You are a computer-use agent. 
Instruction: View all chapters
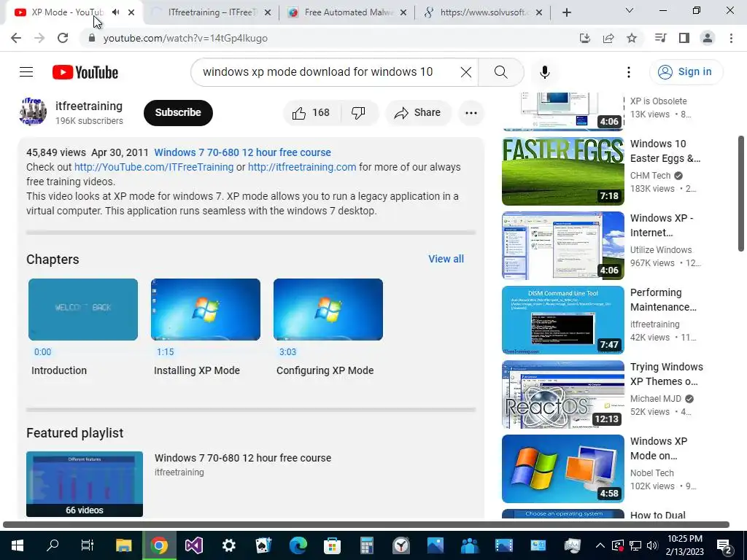(446, 259)
